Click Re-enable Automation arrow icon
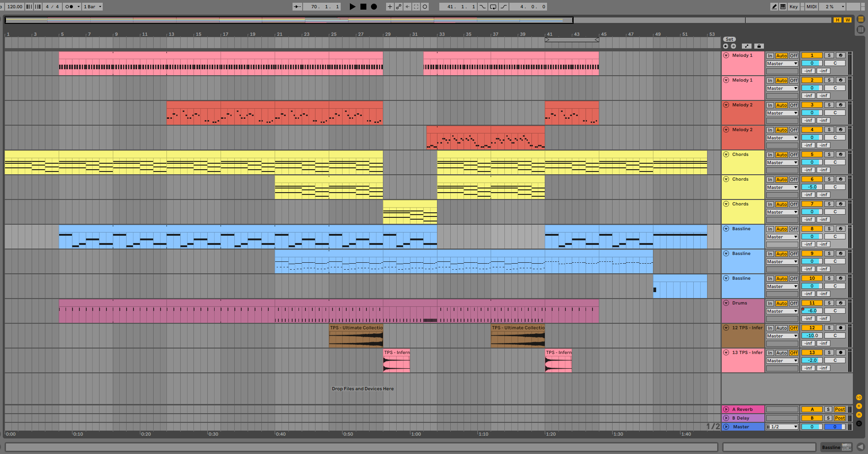Screen dimensions: 868x454 click(407, 6)
